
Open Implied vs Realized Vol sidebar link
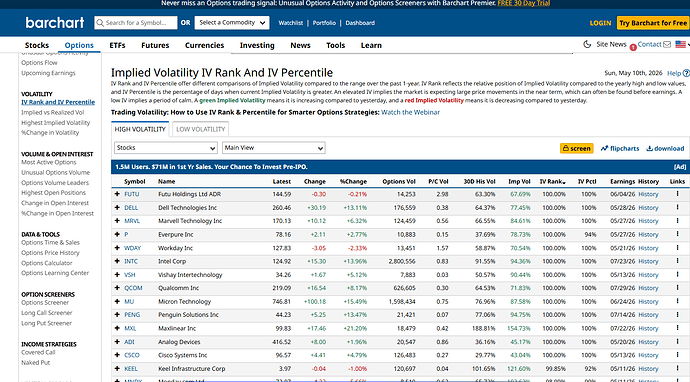point(52,113)
